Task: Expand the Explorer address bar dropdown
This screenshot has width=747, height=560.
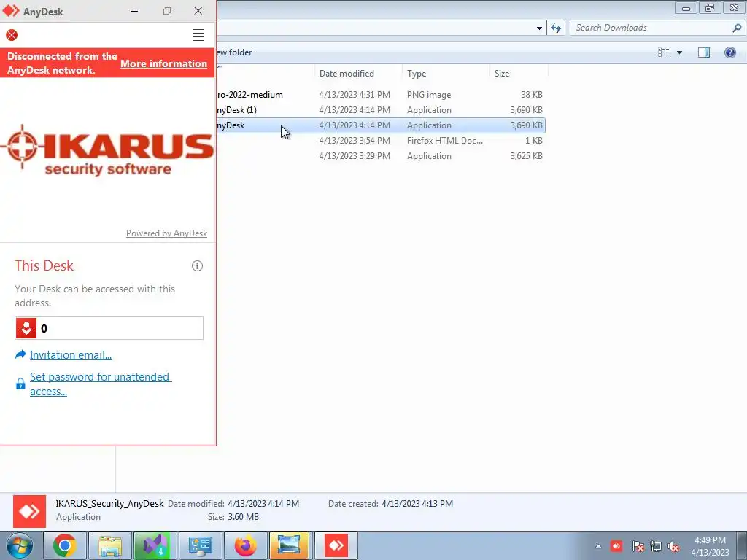Action: click(539, 28)
